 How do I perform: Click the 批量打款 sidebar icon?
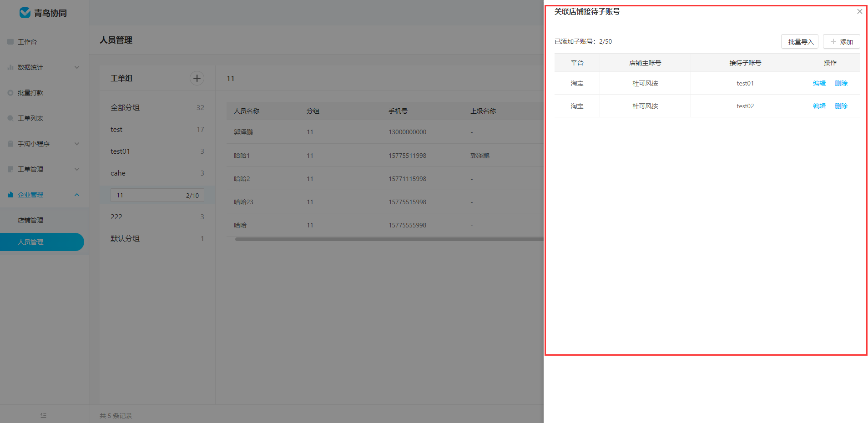(x=10, y=93)
